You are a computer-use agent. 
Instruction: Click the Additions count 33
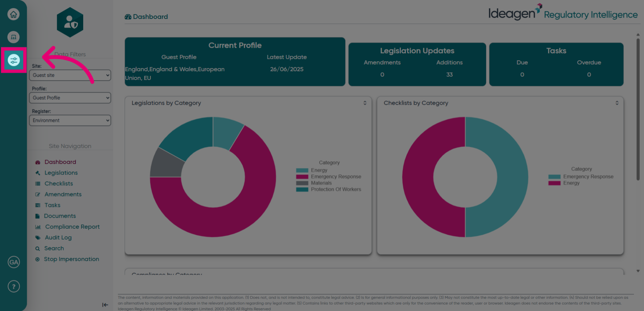point(449,74)
